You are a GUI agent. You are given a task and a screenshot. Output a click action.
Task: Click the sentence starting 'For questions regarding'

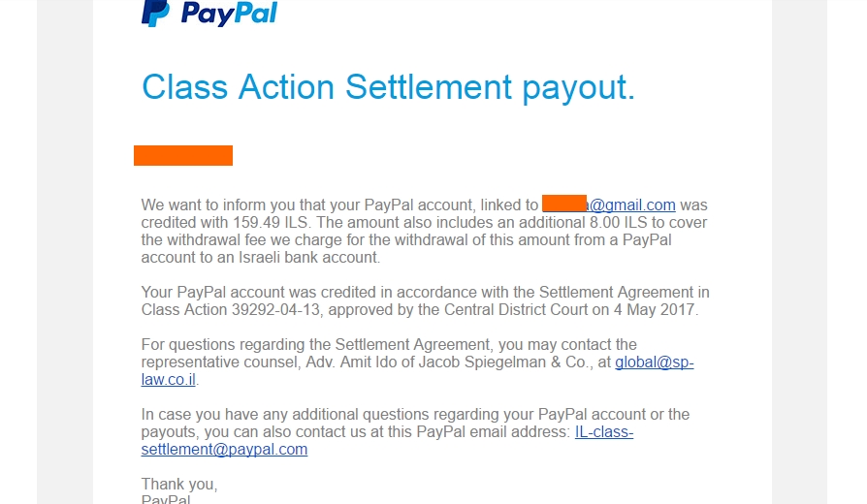[x=388, y=345]
